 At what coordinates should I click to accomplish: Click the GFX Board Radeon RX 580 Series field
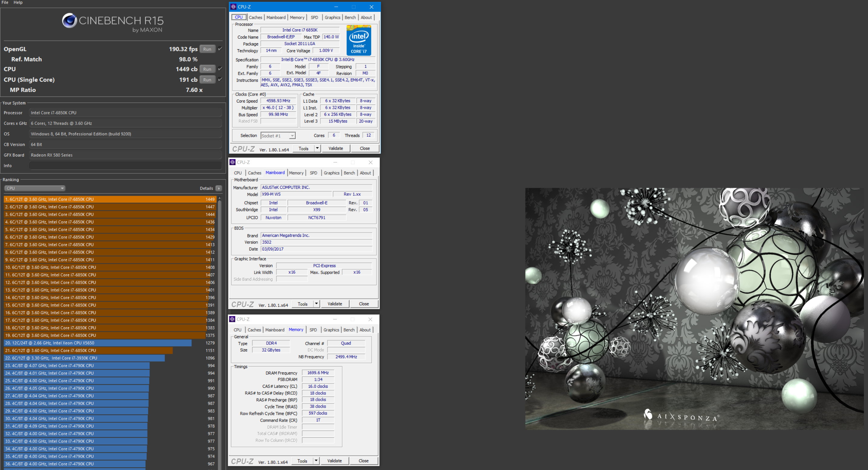click(x=125, y=155)
